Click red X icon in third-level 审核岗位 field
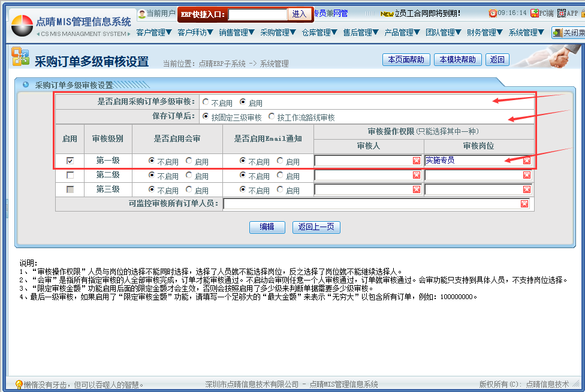This screenshot has height=392, width=585. [x=526, y=189]
